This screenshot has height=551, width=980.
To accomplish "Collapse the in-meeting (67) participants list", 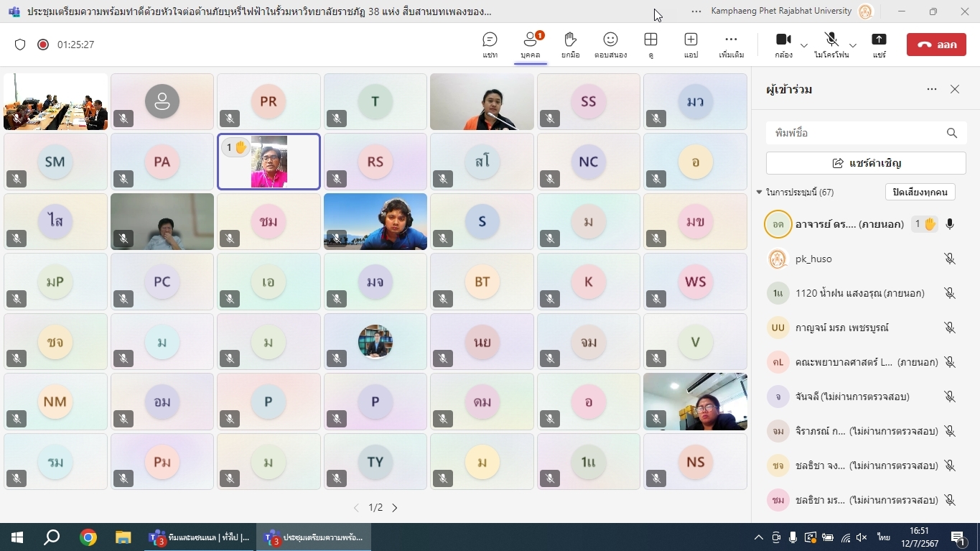I will (759, 193).
